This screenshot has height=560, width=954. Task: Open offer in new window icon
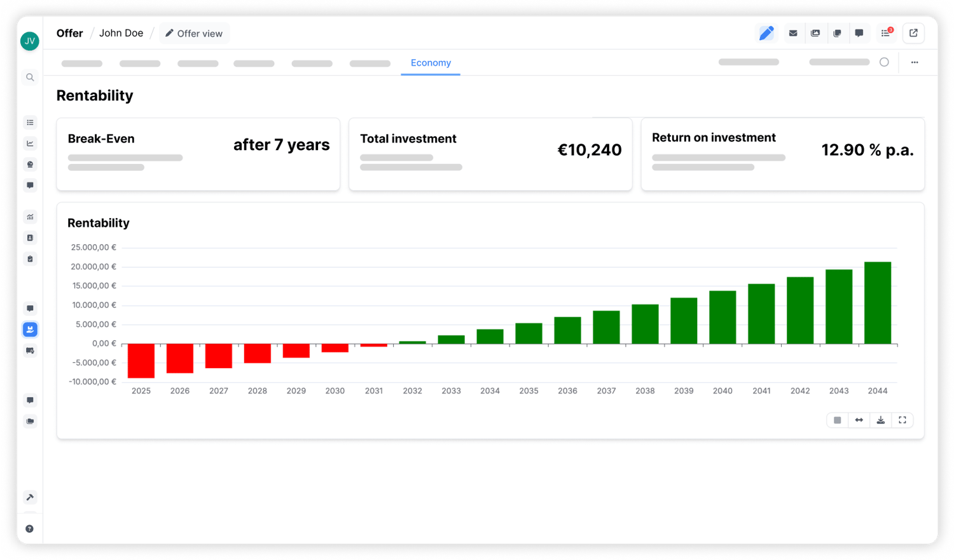[x=913, y=33]
